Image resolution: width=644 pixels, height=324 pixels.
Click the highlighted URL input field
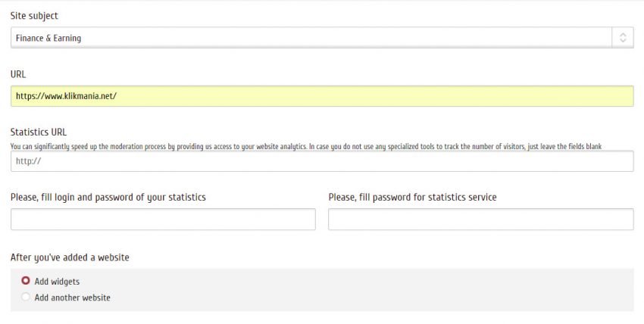pyautogui.click(x=379, y=96)
